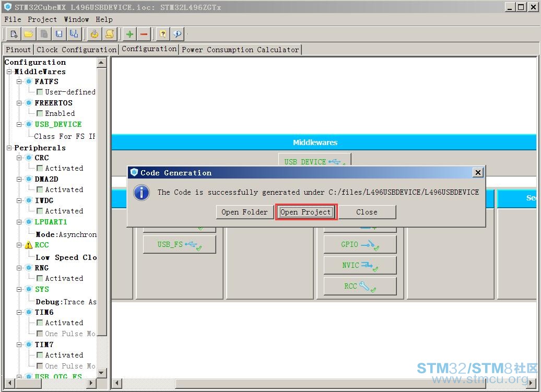The height and width of the screenshot is (392, 541).
Task: Click the blue cube icon beside FREERTOS
Action: (x=29, y=103)
